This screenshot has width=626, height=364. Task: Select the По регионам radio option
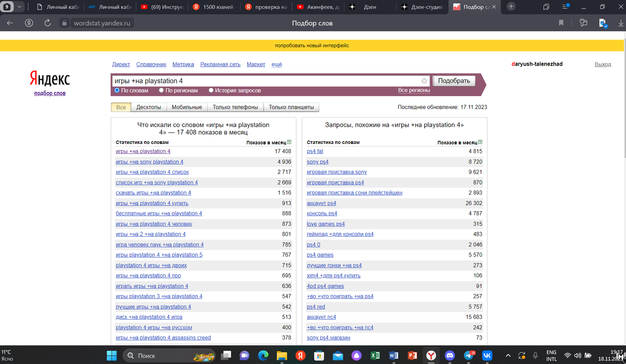coord(162,90)
